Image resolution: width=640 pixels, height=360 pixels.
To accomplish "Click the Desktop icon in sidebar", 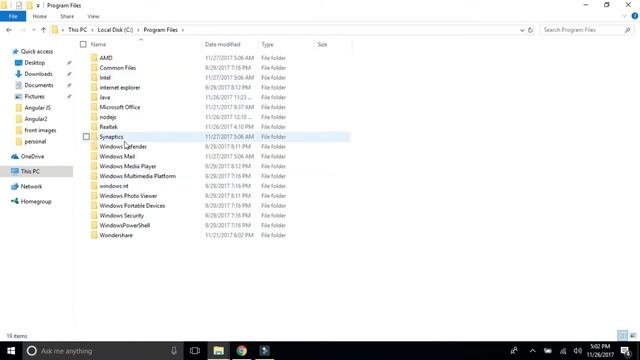I will click(18, 63).
